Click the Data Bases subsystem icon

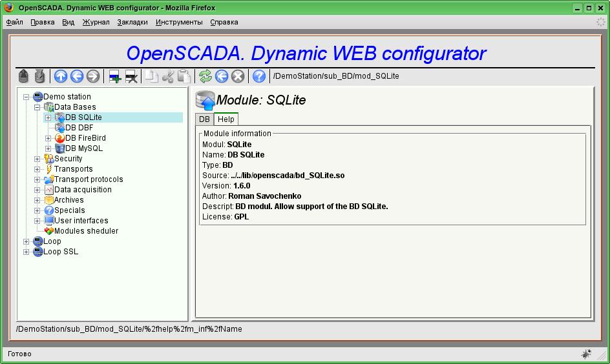48,107
